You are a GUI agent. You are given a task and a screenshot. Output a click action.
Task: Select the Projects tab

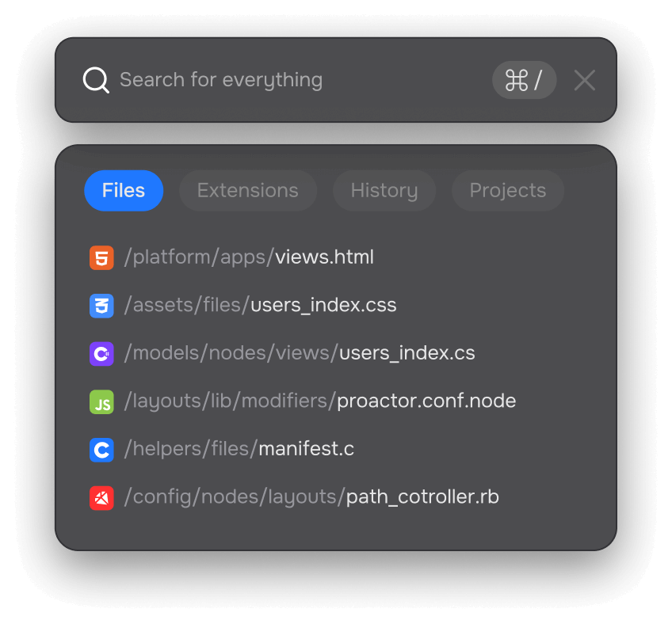click(507, 190)
